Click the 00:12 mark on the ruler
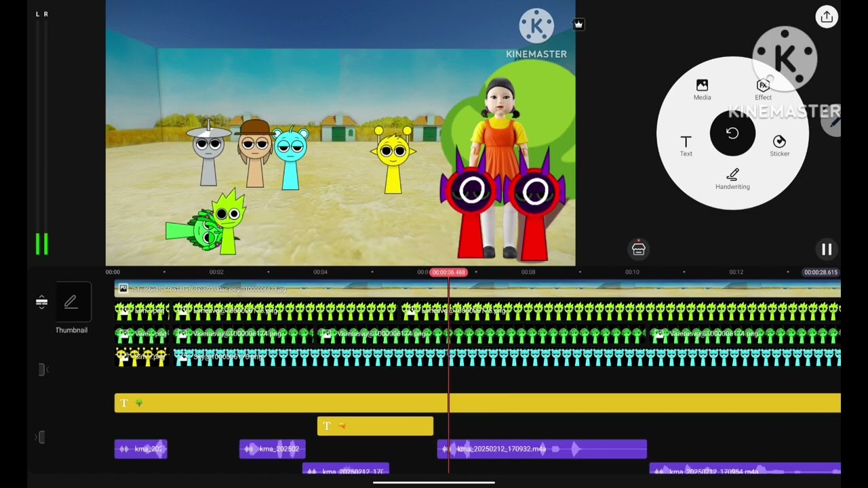This screenshot has height=488, width=868. click(x=736, y=272)
